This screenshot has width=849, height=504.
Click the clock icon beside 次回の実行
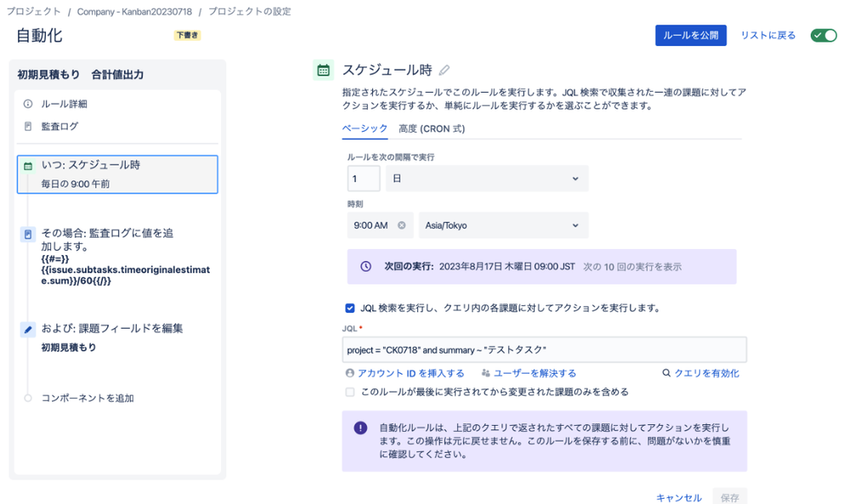364,266
